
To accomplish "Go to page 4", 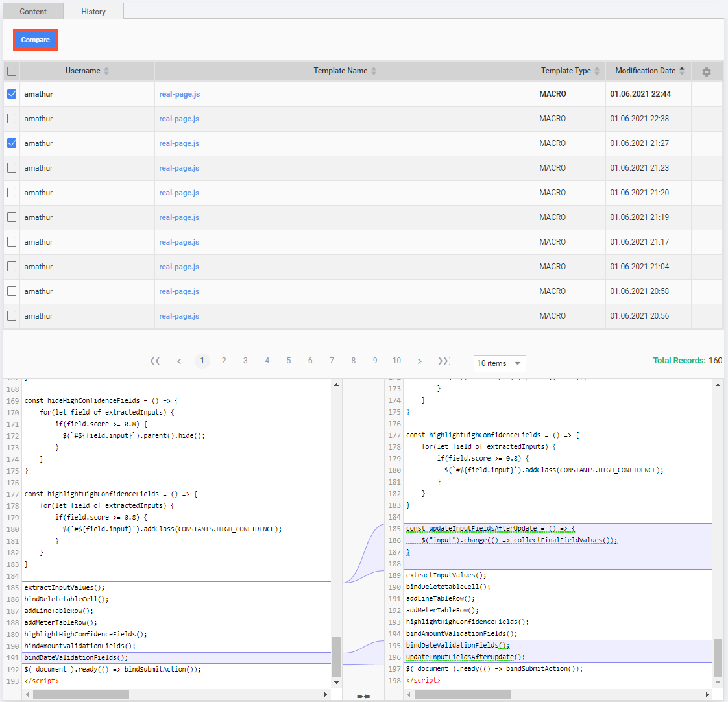I will [267, 361].
